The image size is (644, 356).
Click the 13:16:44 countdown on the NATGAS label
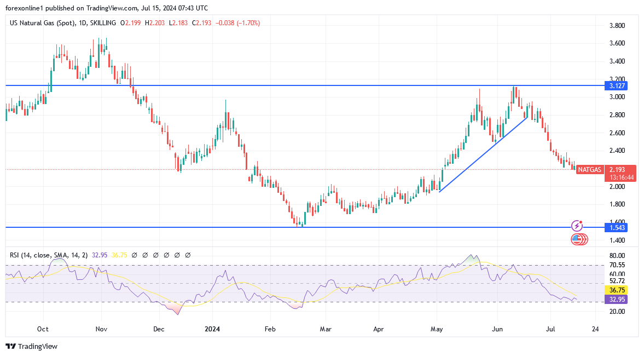point(621,177)
